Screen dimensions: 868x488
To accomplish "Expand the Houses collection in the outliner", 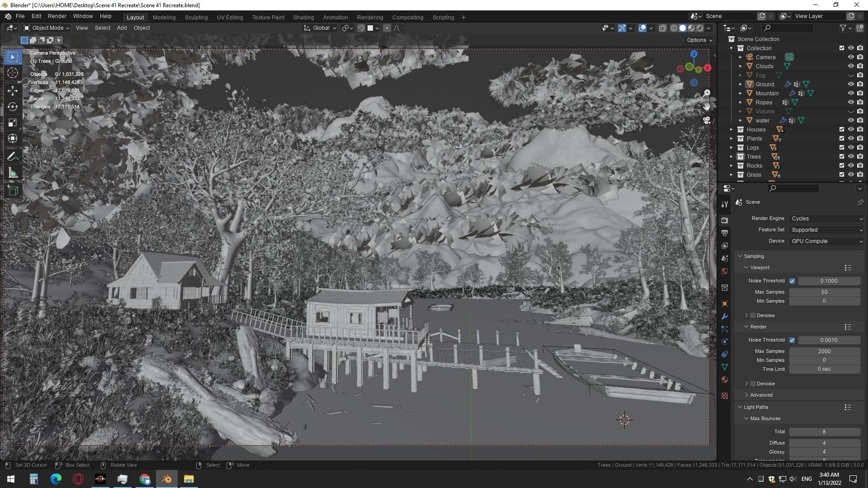I will point(731,130).
